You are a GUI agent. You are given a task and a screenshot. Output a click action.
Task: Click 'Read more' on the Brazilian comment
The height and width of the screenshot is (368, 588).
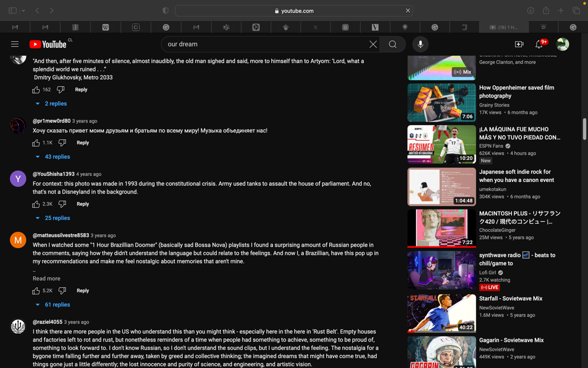47,279
